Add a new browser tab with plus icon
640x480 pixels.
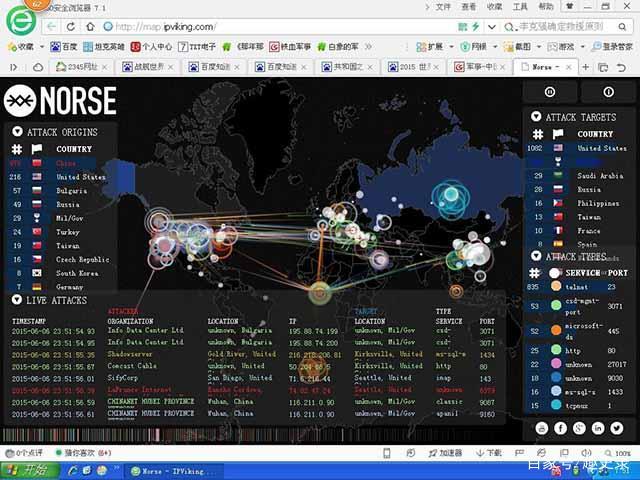586,67
